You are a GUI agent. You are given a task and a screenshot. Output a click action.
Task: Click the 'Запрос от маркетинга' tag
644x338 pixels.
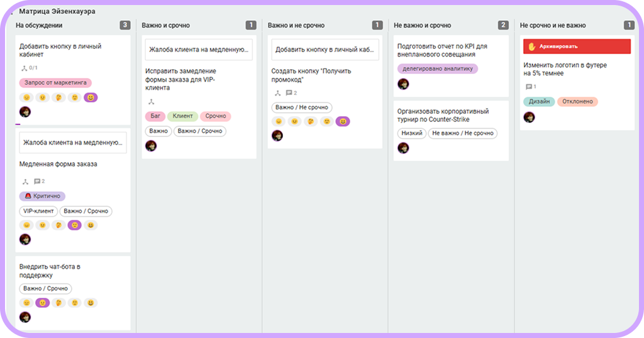55,83
